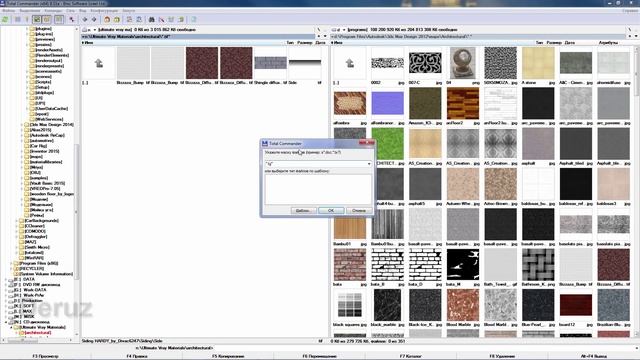This screenshot has width=640, height=360.
Task: Select the 007-C thumbnail in the right panel
Action: click(x=425, y=63)
